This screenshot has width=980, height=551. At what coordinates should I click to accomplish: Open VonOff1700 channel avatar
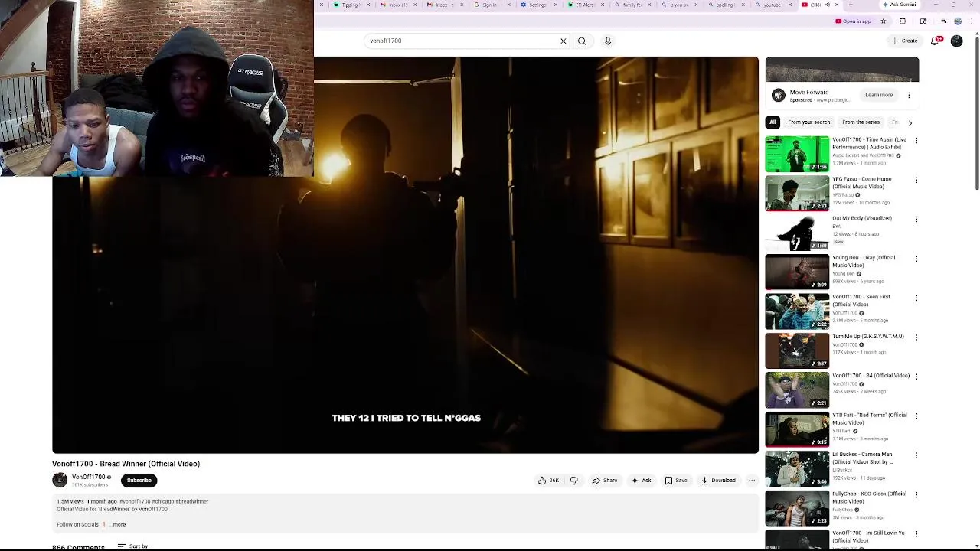(60, 480)
